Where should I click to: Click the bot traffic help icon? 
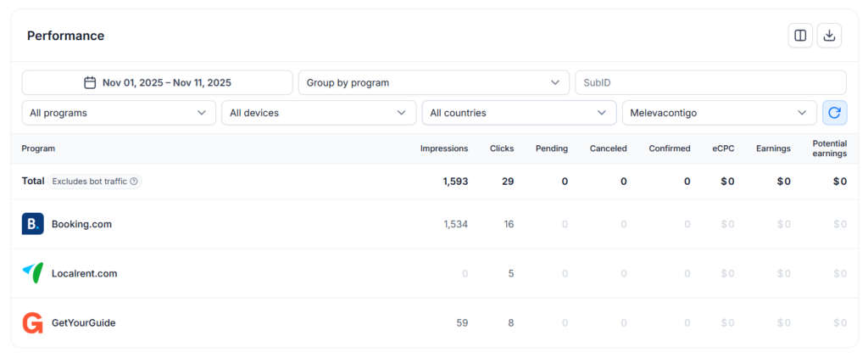pos(134,182)
